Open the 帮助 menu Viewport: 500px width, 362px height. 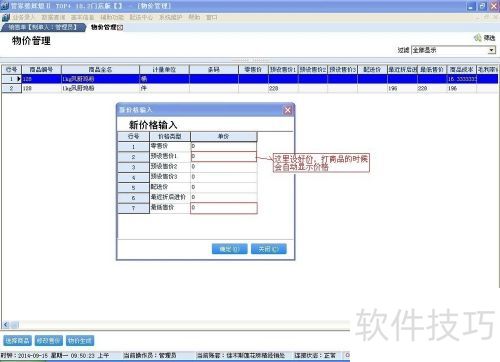194,17
